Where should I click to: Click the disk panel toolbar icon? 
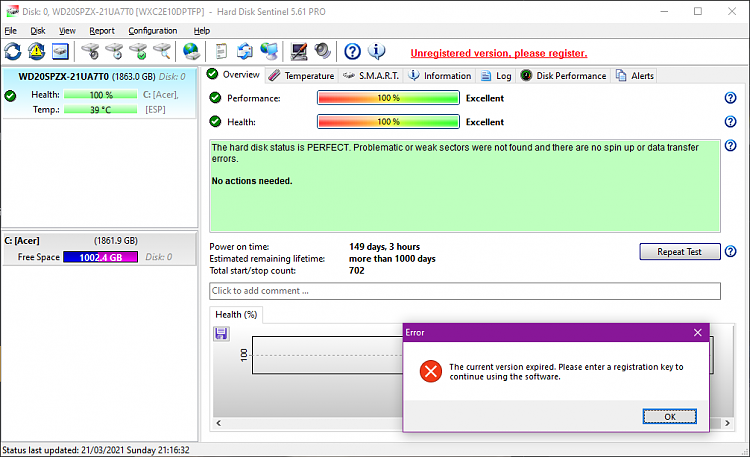60,51
